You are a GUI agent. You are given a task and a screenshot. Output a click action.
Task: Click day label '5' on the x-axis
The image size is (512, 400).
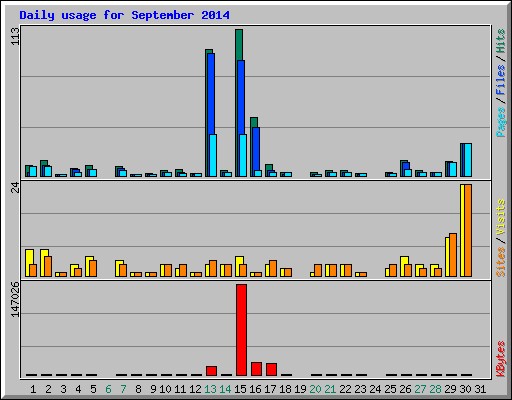pyautogui.click(x=93, y=389)
